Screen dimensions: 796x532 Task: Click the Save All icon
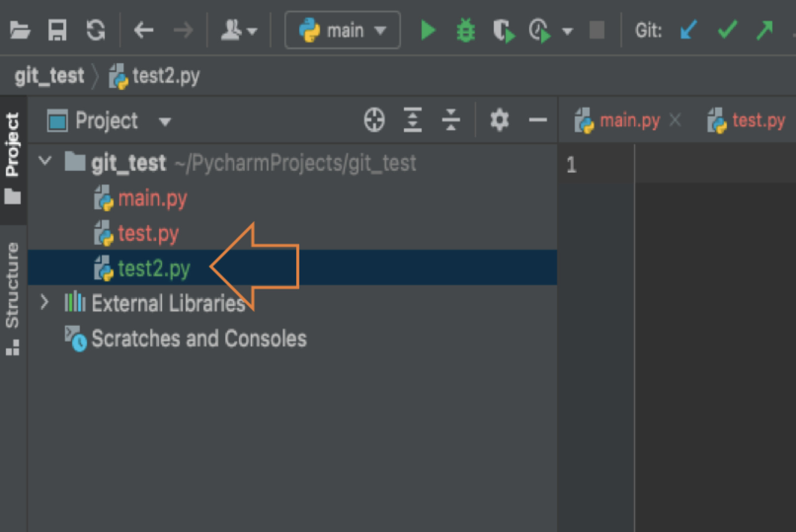pyautogui.click(x=56, y=30)
